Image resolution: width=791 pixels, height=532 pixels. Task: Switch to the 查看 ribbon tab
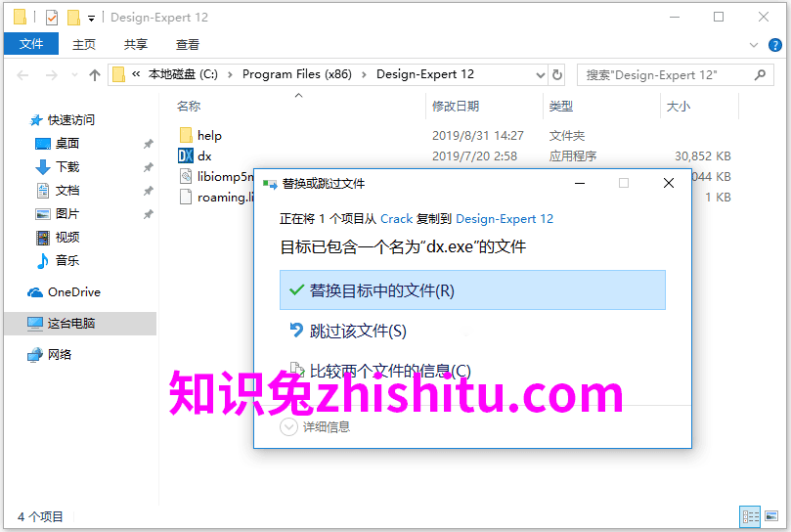188,44
